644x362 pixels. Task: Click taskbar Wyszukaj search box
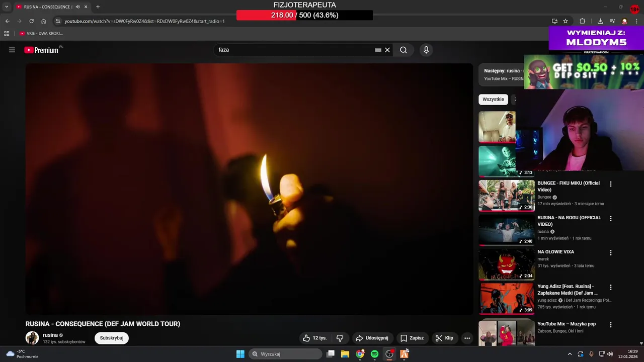point(286,354)
